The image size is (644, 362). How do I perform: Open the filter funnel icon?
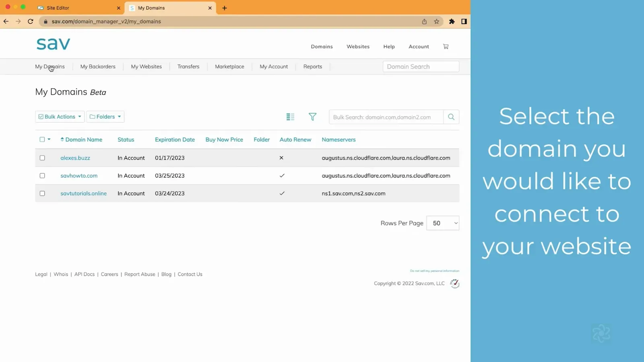pyautogui.click(x=312, y=117)
